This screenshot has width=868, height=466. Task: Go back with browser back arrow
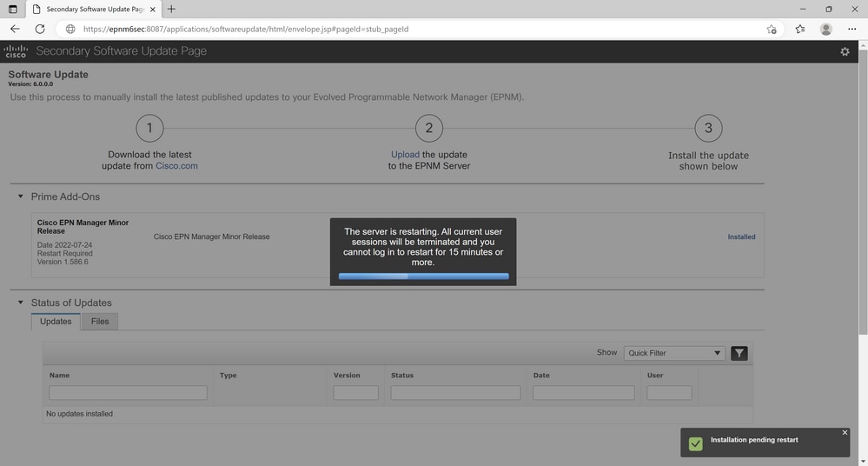15,29
